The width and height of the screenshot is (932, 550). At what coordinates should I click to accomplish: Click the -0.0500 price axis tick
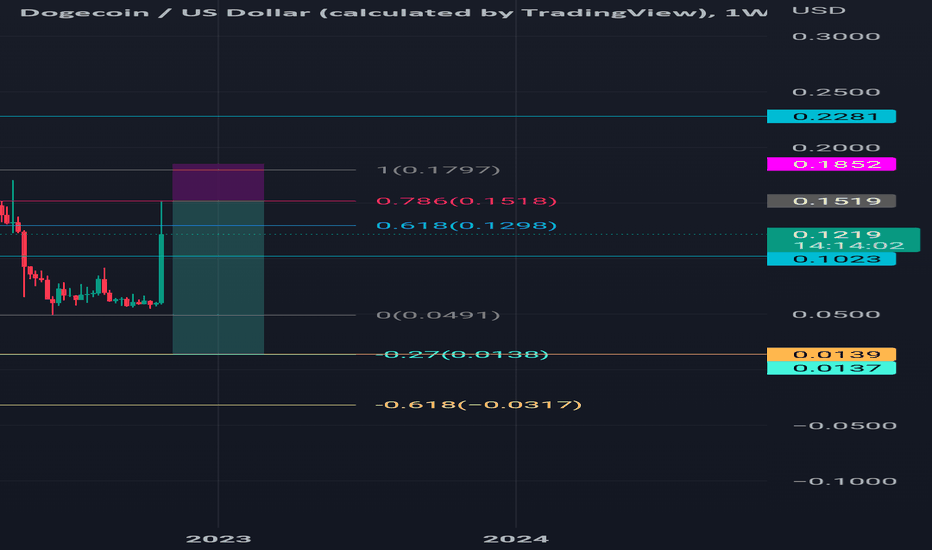point(845,426)
